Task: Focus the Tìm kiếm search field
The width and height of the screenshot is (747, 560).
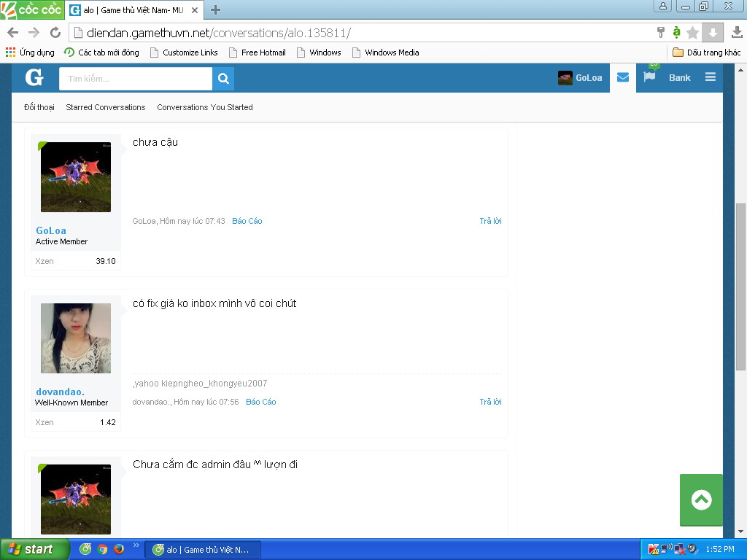Action: (x=135, y=79)
